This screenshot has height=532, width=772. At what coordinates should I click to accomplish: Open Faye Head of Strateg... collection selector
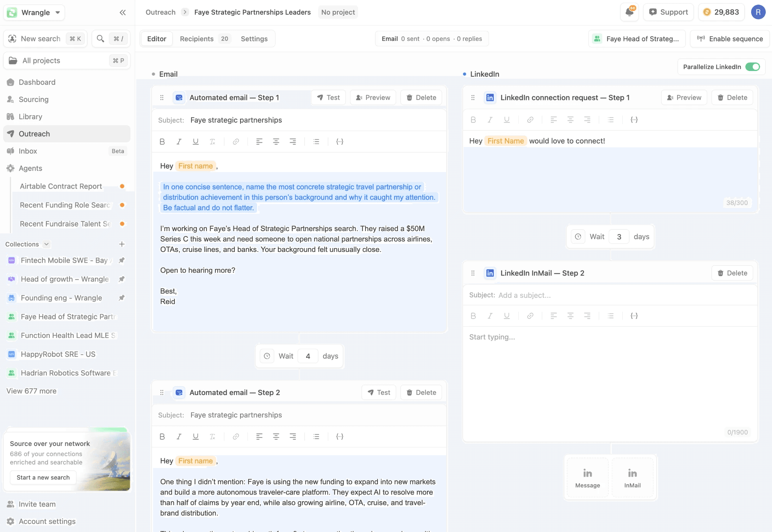point(637,39)
